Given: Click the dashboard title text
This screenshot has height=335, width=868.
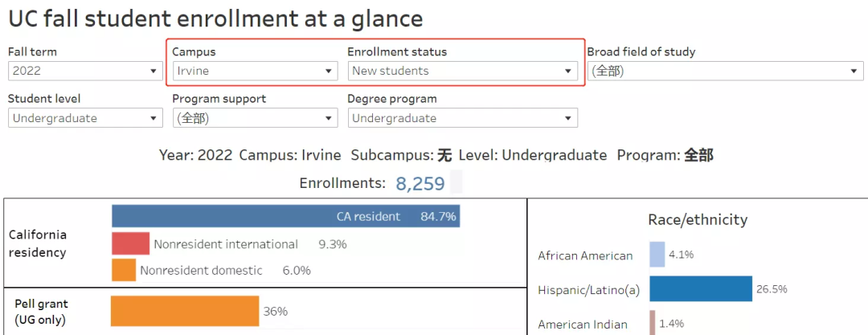Looking at the screenshot, I should click(215, 18).
